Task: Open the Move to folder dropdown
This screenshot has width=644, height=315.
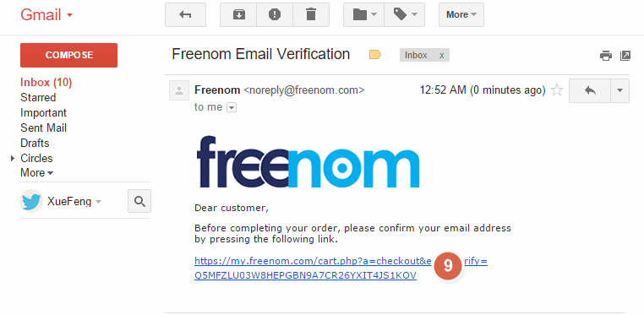Action: coord(364,14)
